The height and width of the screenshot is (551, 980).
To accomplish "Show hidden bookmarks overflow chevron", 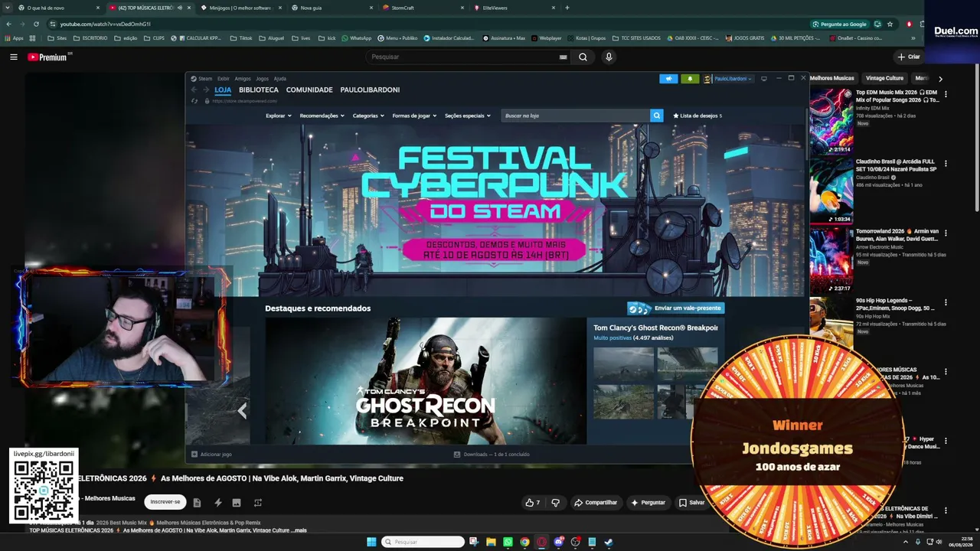I will coord(913,37).
